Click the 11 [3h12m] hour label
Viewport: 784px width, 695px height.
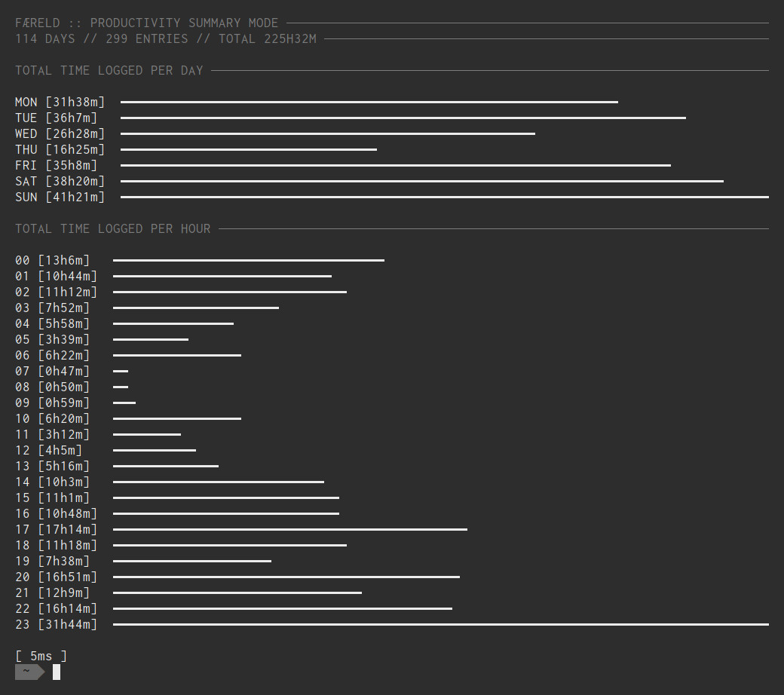click(x=53, y=434)
